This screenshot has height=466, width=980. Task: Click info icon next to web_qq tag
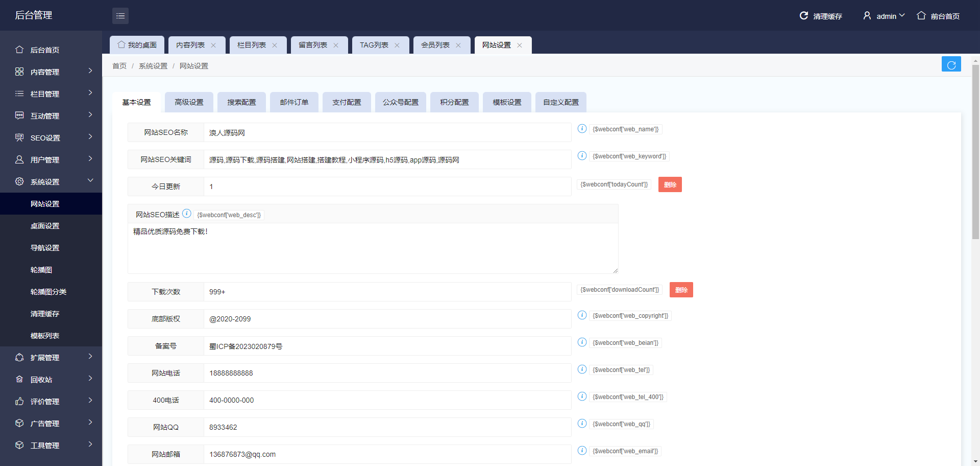pyautogui.click(x=582, y=424)
